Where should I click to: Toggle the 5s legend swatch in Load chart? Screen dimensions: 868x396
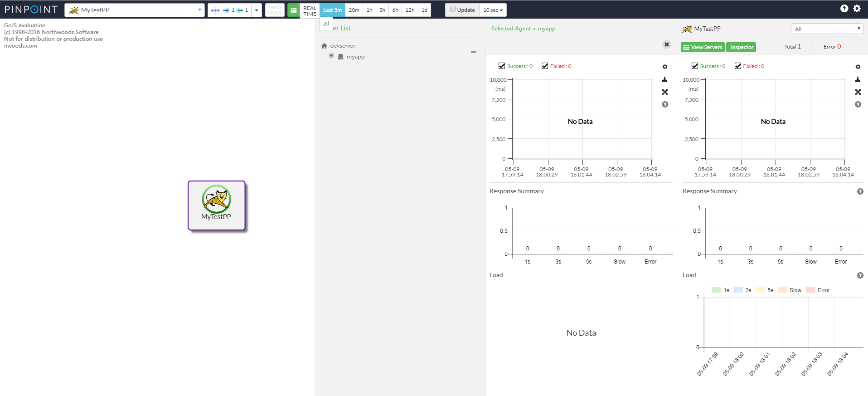coord(760,290)
